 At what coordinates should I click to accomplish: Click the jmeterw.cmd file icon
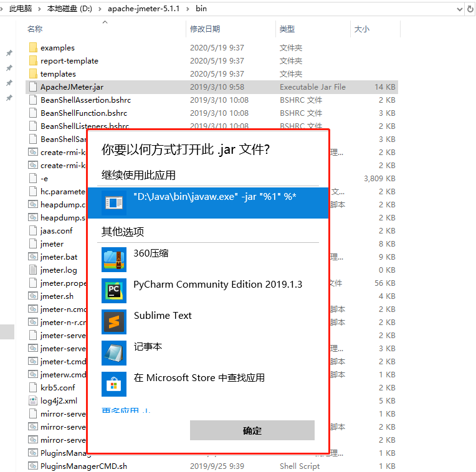pyautogui.click(x=33, y=374)
